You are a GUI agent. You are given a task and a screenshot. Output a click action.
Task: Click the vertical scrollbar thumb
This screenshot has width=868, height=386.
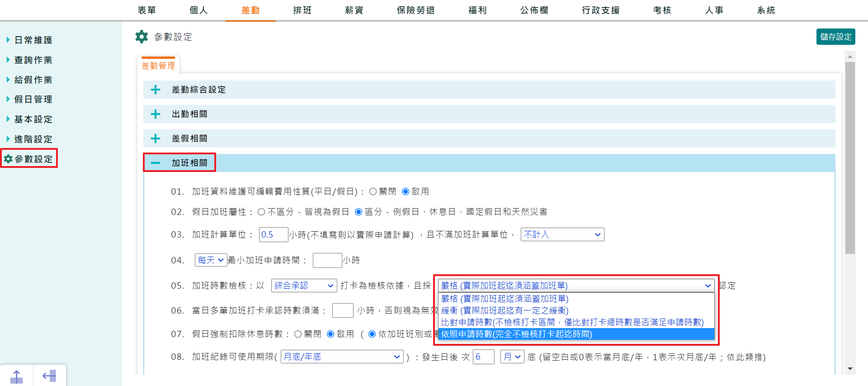[850, 158]
